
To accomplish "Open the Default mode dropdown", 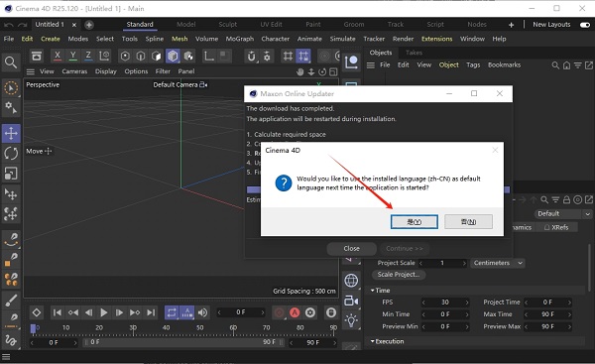I will (x=563, y=213).
